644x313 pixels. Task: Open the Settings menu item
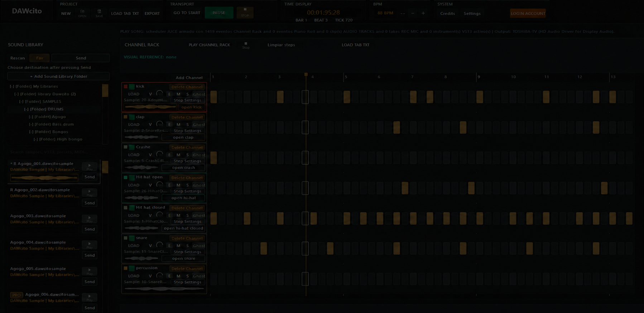point(472,13)
